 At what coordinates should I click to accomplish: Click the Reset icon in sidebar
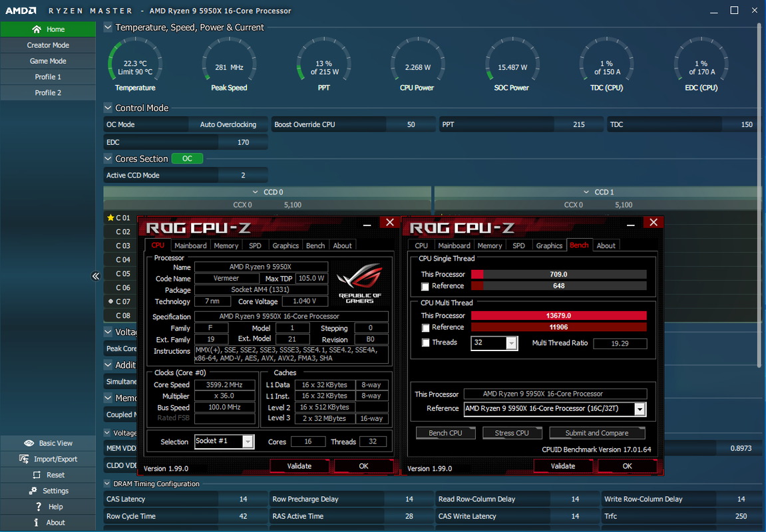click(37, 475)
